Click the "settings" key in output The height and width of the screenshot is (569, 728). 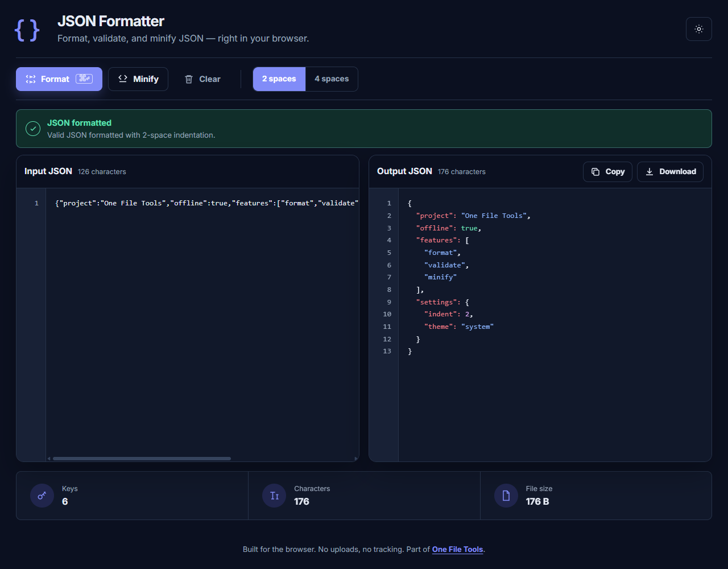tap(436, 302)
